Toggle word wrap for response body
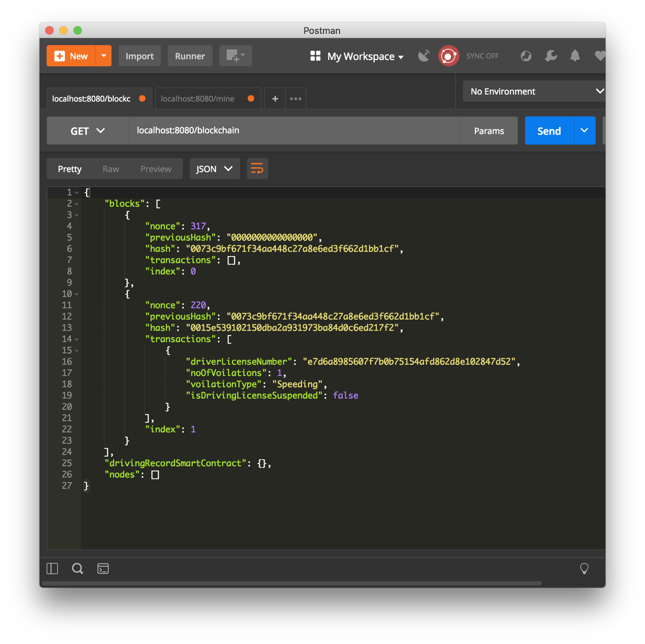This screenshot has height=644, width=645. 257,169
